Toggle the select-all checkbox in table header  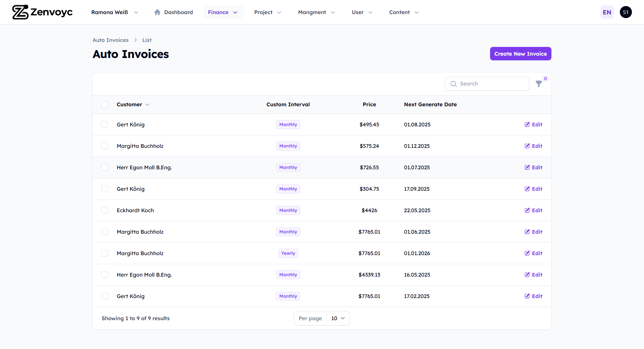point(105,105)
